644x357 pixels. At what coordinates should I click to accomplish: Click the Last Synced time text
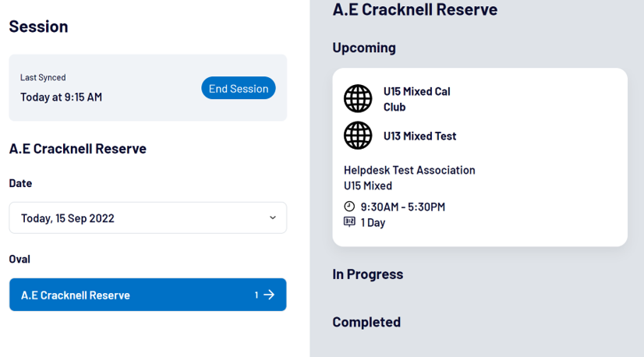(61, 97)
